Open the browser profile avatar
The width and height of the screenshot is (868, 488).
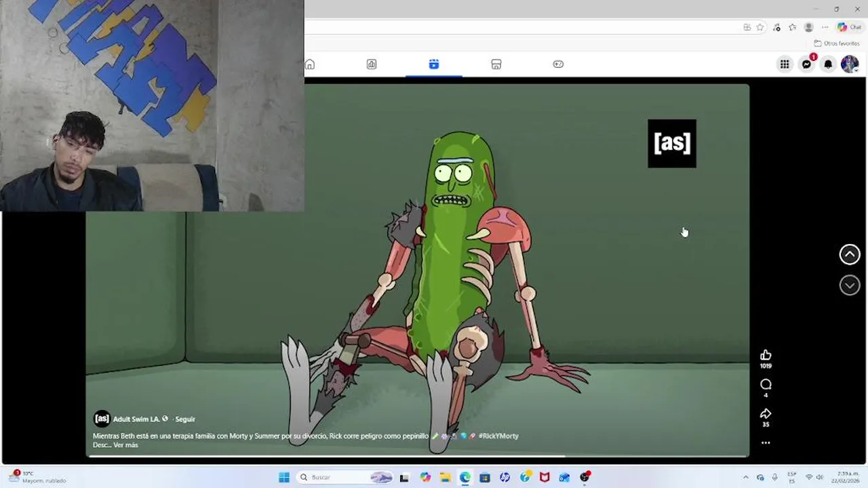pyautogui.click(x=808, y=27)
